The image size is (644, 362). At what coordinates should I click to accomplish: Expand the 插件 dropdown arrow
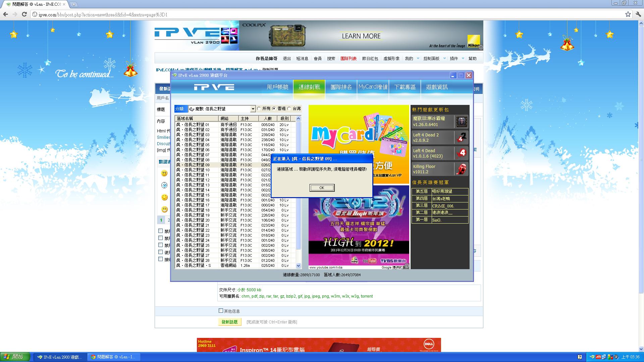(x=463, y=58)
